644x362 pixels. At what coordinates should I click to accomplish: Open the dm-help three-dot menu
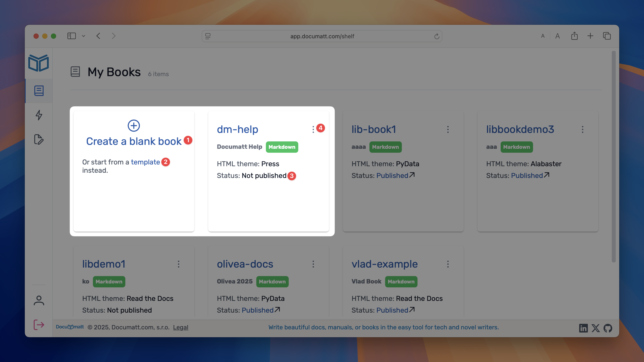pyautogui.click(x=313, y=129)
